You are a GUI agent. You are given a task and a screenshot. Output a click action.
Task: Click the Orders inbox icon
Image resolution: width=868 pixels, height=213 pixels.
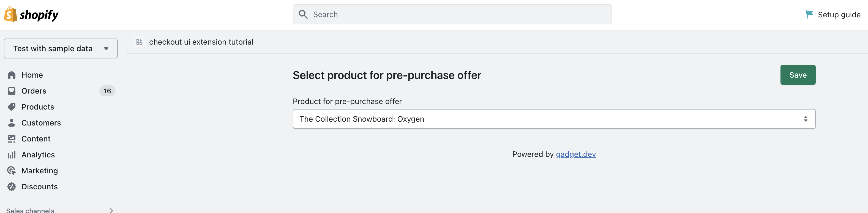[12, 91]
